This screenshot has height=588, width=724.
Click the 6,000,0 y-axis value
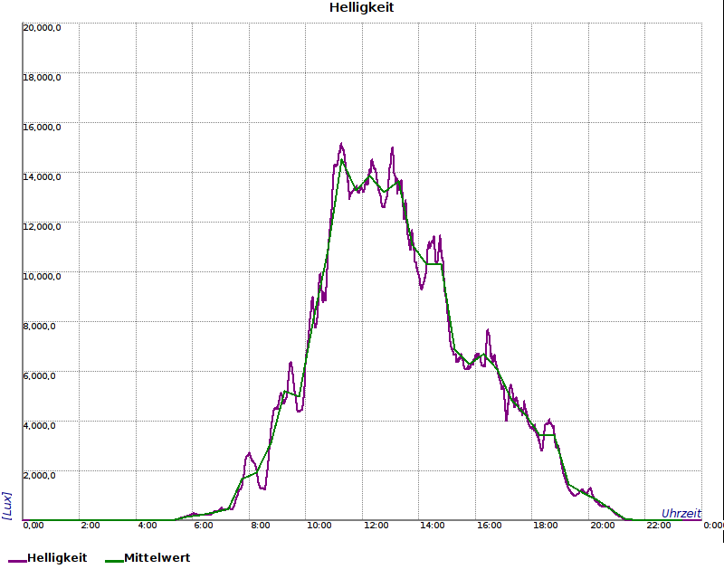[x=40, y=376]
